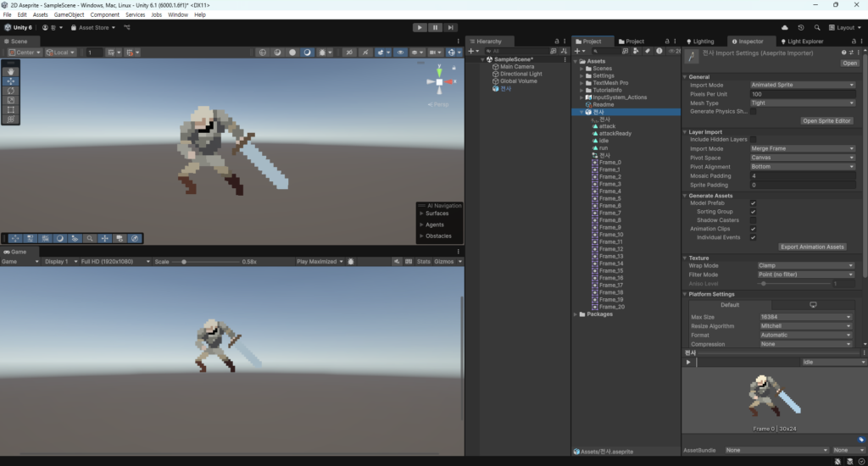Open the Undo History icon
868x466 pixels.
coord(800,28)
